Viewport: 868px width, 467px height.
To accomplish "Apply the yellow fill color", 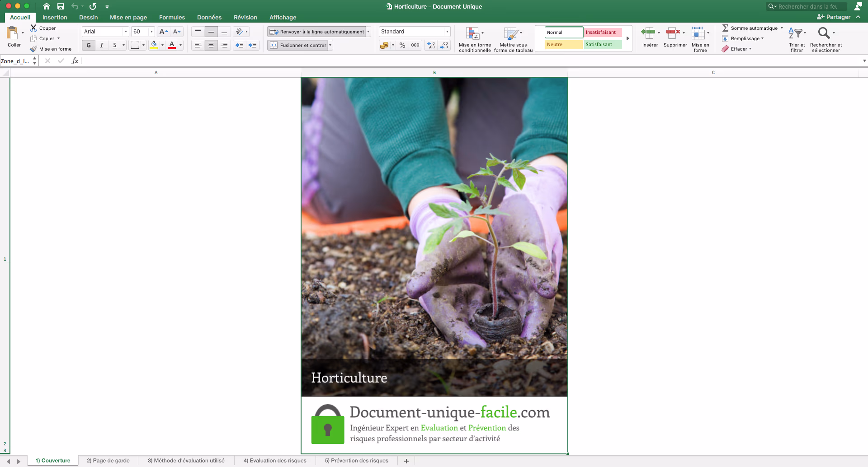I will point(154,45).
